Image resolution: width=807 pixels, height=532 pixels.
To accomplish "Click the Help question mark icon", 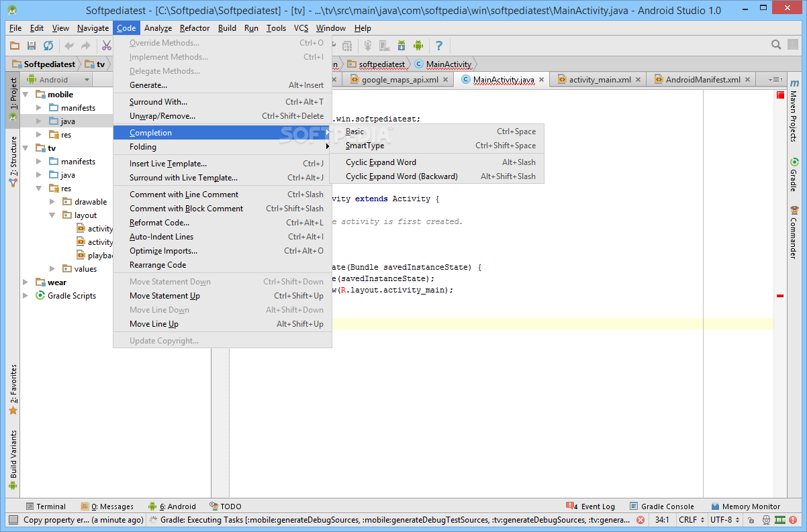I will (x=439, y=46).
